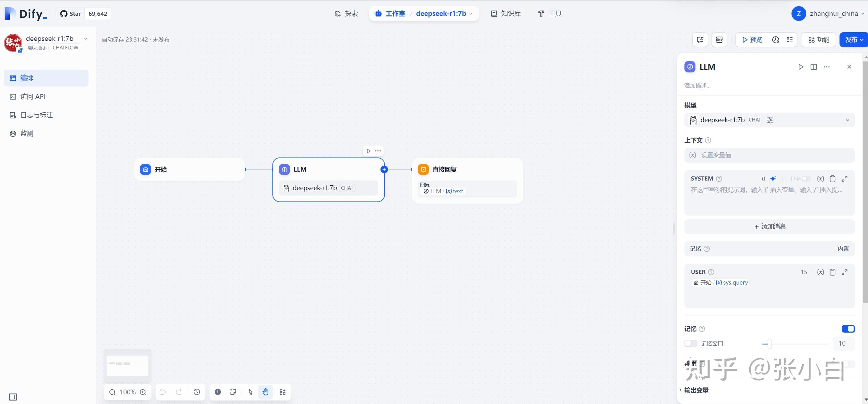Screen dimensions: 868x404
Task: Open the 工具 section in top navigation
Action: 549,13
